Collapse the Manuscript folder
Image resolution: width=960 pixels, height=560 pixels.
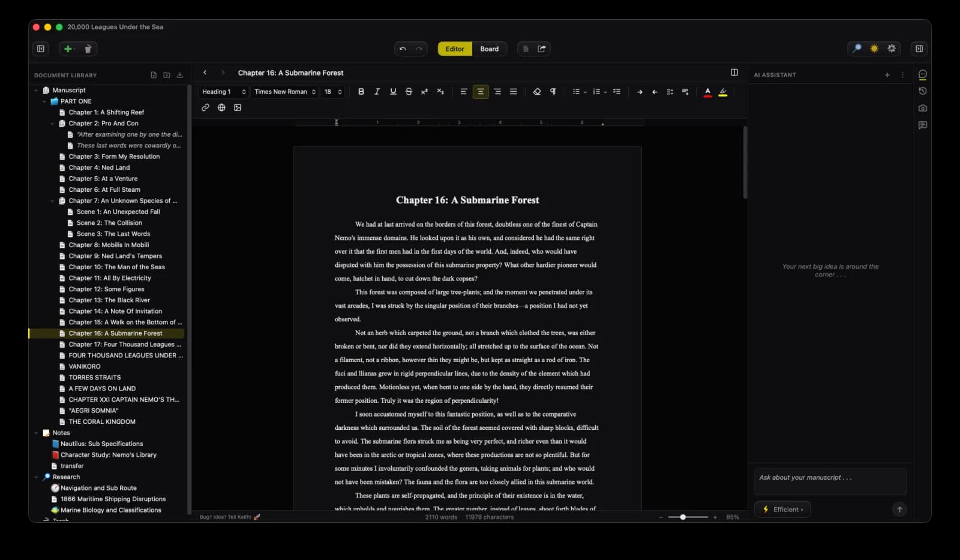coord(36,91)
